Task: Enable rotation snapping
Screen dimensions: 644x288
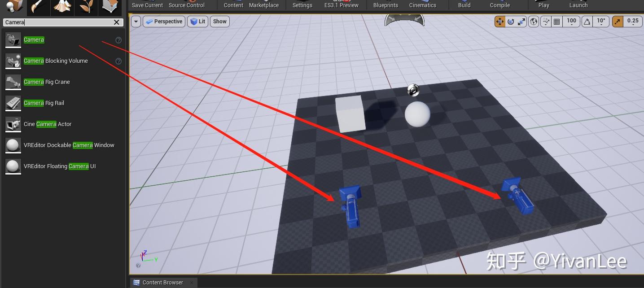Action: [x=587, y=21]
